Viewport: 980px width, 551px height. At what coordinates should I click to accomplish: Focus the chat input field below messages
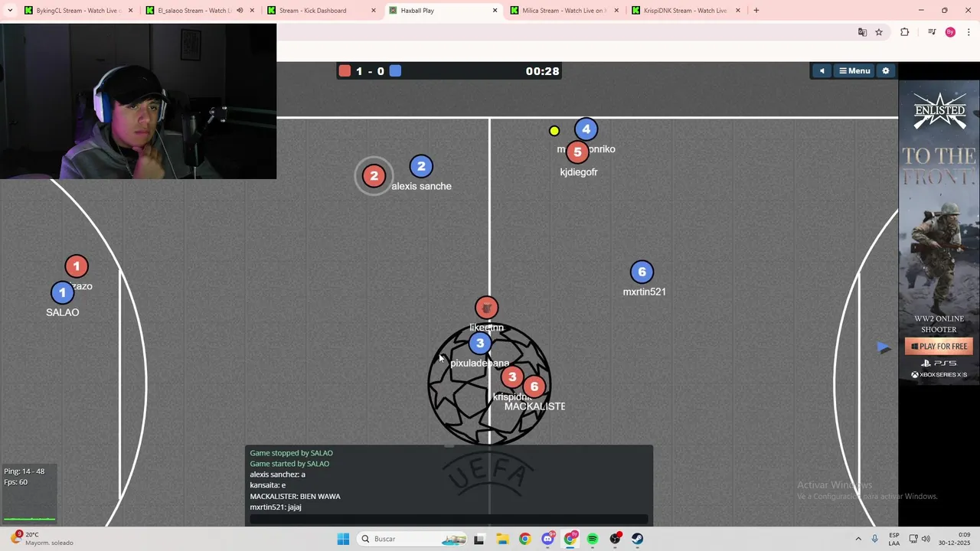[449, 519]
